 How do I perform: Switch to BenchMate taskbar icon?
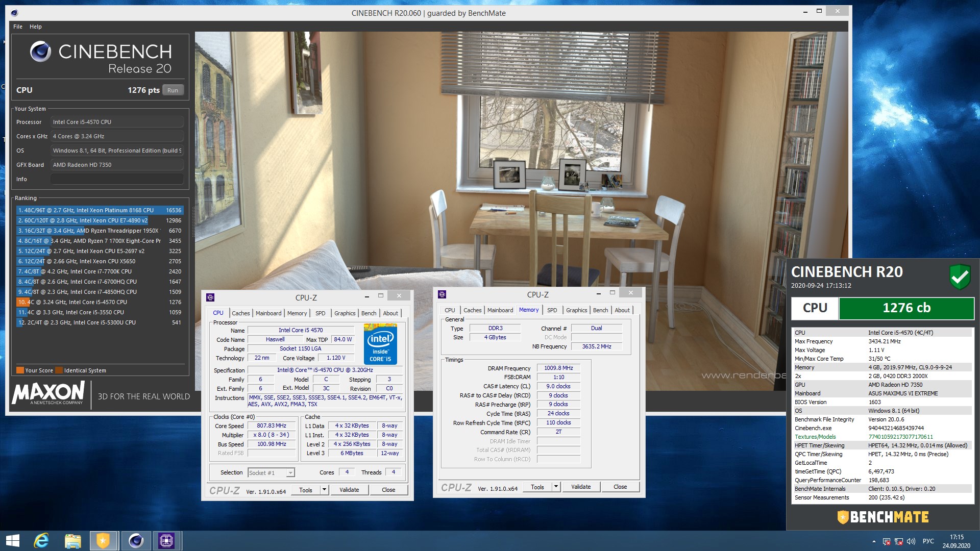tap(103, 541)
